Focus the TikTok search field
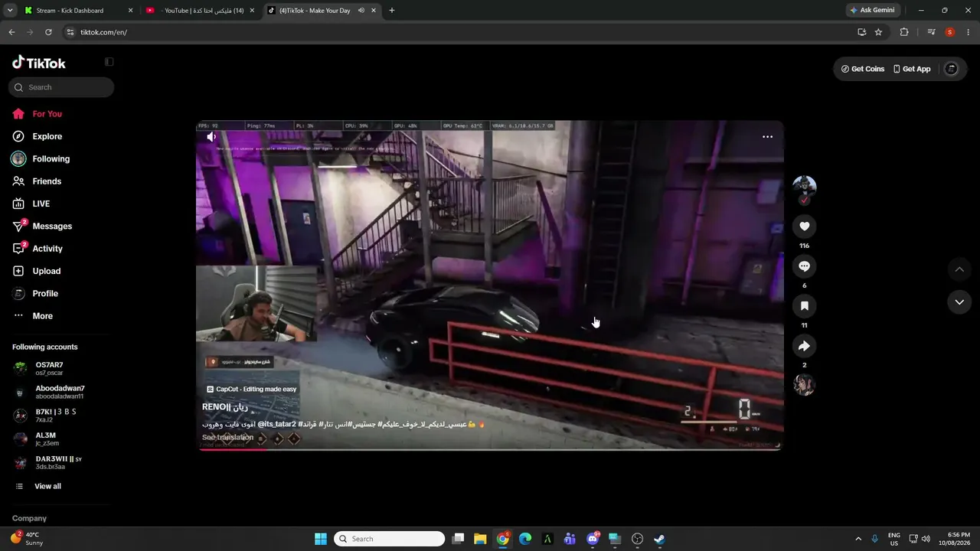Screen dimensions: 980x551 61,87
